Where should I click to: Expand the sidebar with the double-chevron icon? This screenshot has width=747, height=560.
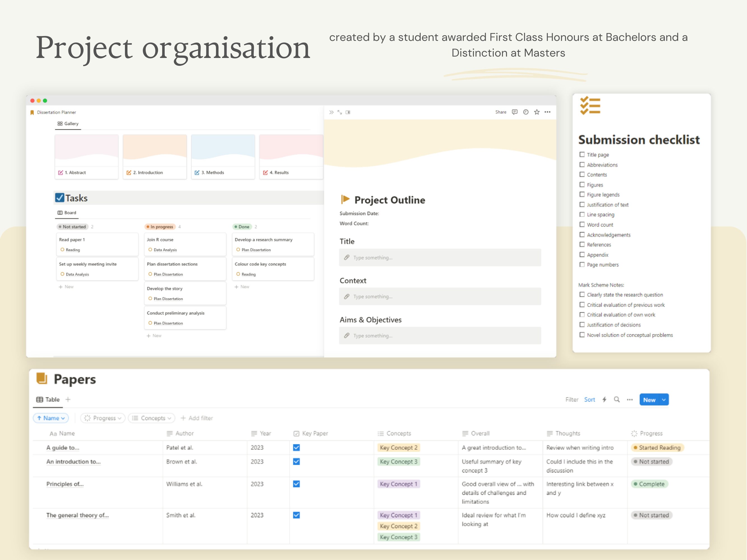(x=331, y=112)
